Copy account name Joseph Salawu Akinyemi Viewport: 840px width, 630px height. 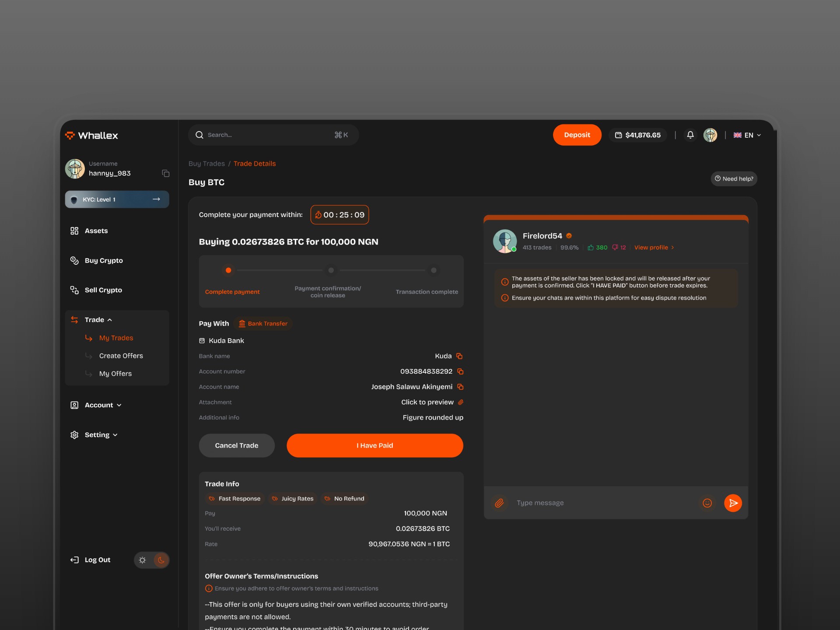click(460, 387)
